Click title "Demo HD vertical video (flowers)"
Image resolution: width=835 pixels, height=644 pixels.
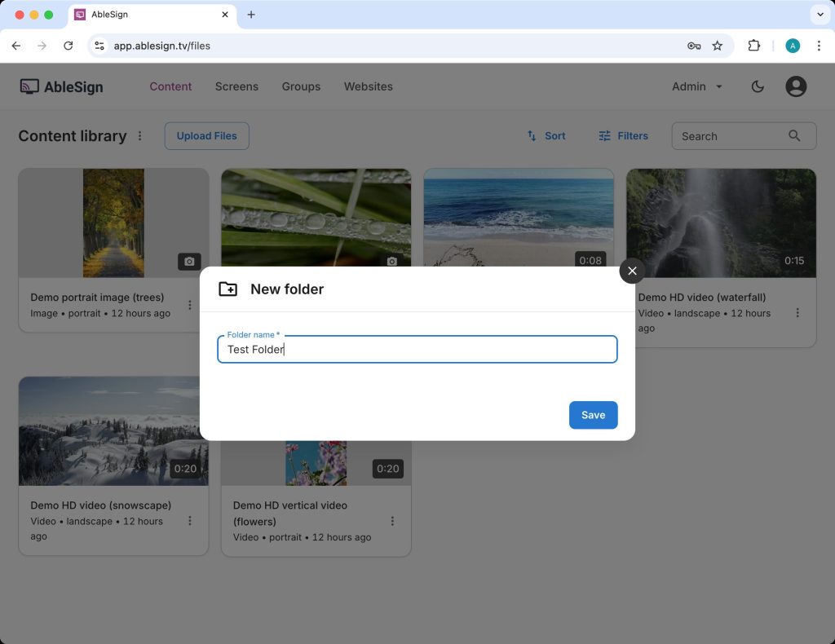[289, 513]
